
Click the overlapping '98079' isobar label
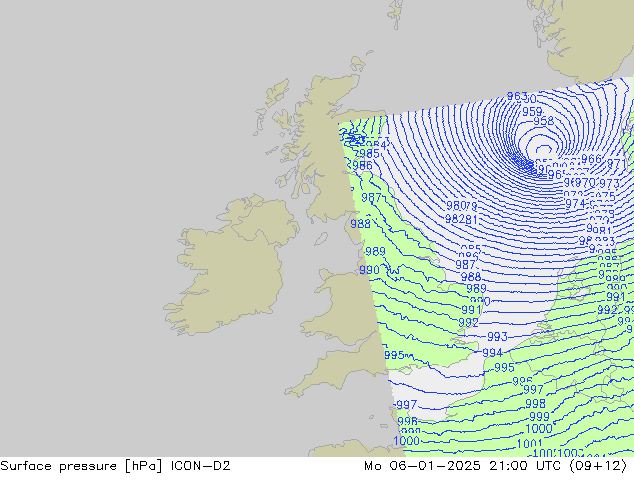pyautogui.click(x=462, y=206)
